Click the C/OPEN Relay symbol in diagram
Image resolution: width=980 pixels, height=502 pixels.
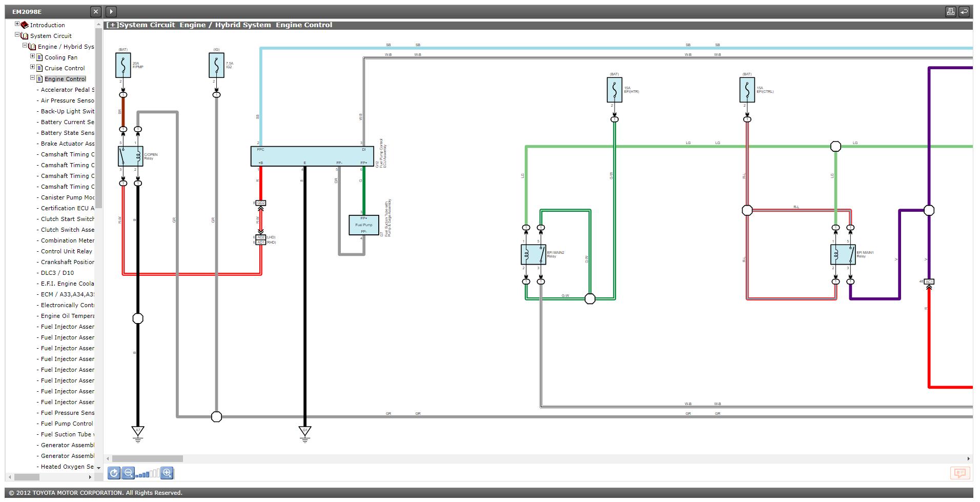130,156
